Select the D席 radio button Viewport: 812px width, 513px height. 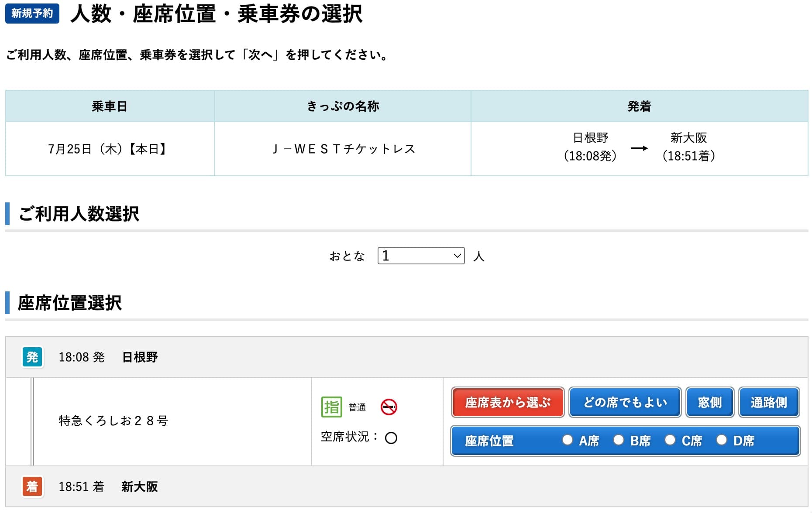click(722, 440)
